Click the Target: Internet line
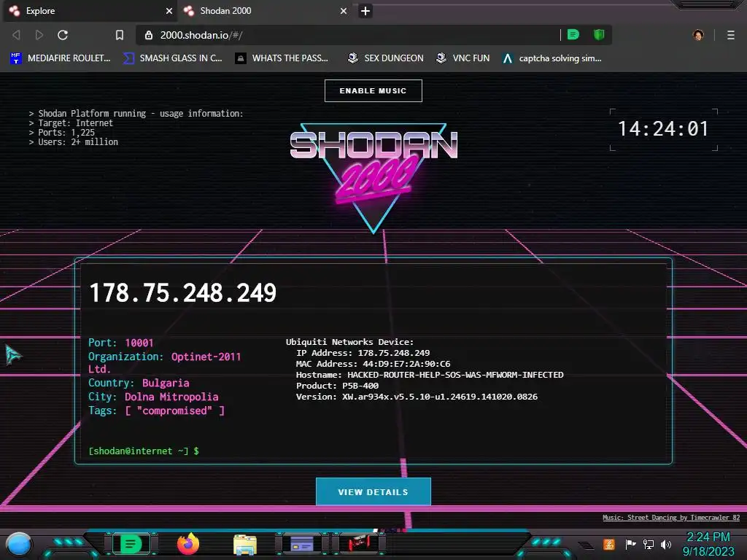Viewport: 747px width, 560px height. (x=71, y=122)
